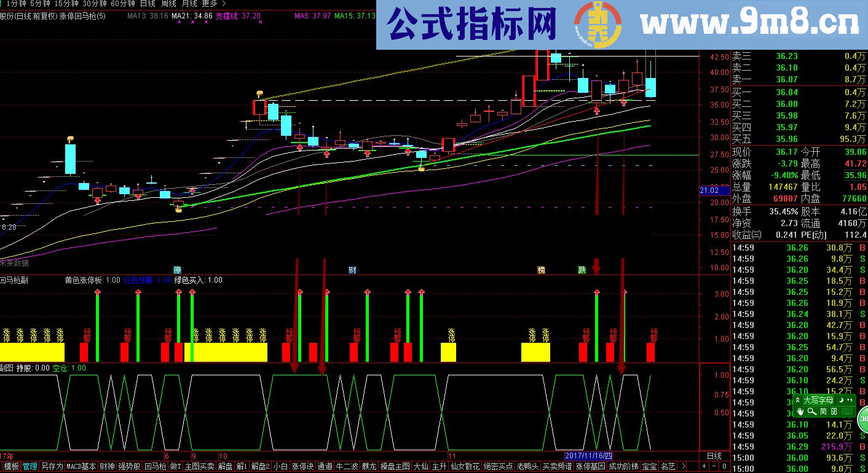Toggle the full/half-width moon icon on IME bar
This screenshot has height=473, width=868.
pos(842,400)
